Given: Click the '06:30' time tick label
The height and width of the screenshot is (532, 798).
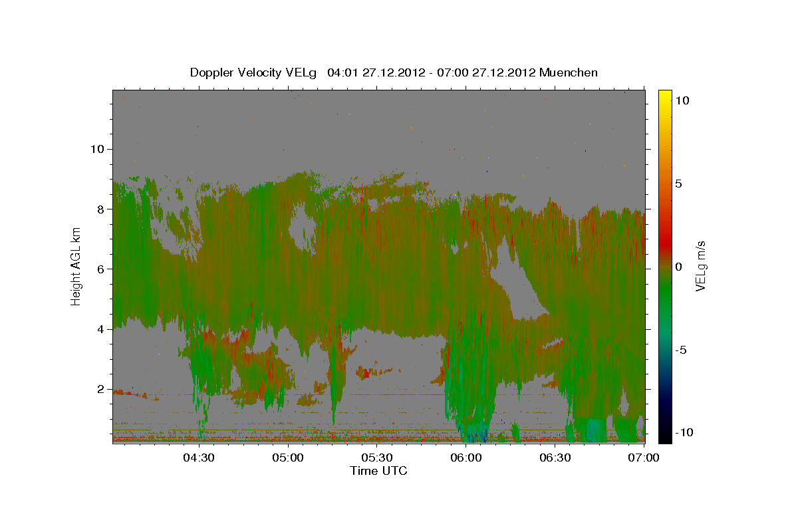Looking at the screenshot, I should pyautogui.click(x=555, y=458).
